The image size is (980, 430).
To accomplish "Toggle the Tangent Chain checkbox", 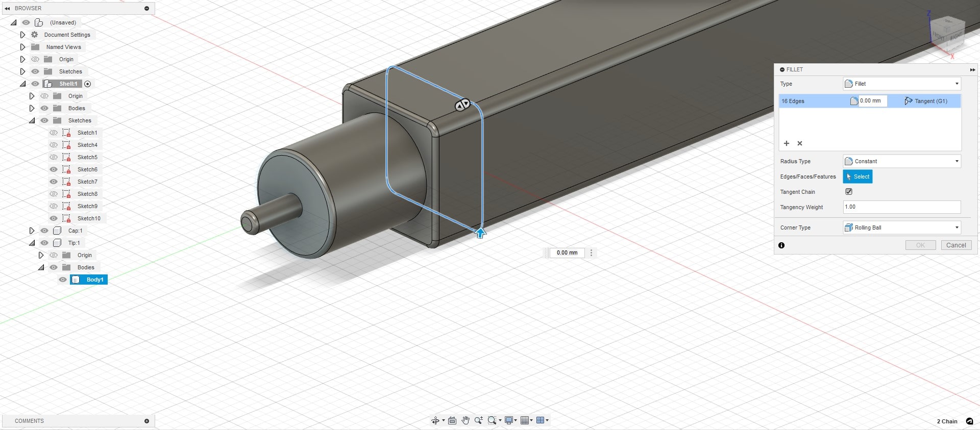I will (849, 192).
